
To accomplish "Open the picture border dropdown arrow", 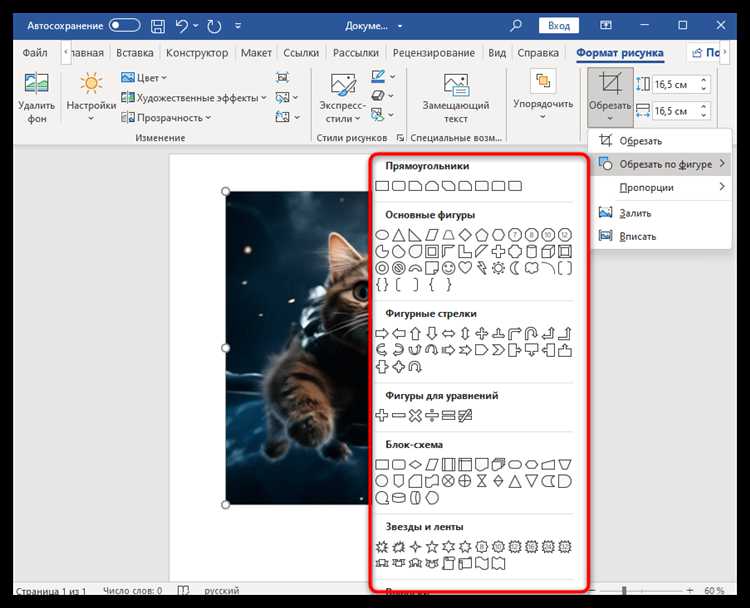I will click(393, 77).
